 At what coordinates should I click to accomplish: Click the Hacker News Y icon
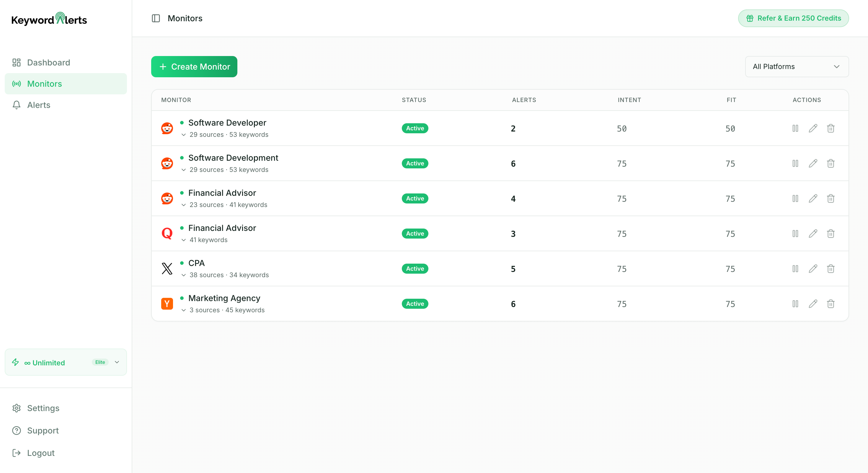(x=167, y=304)
